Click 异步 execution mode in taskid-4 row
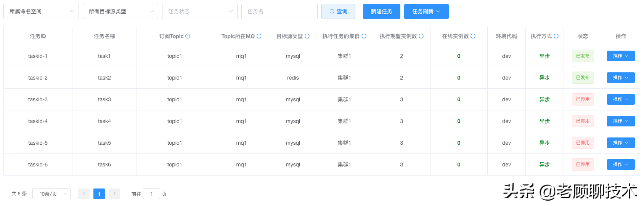 tap(544, 121)
